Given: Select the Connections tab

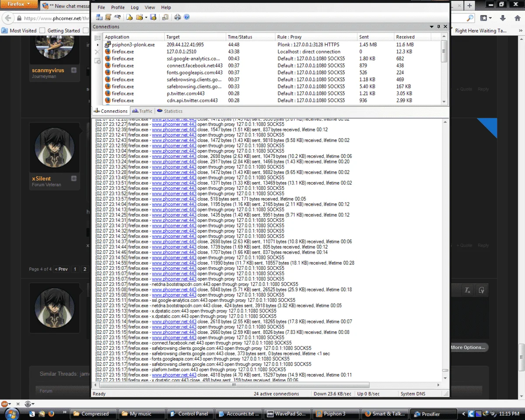Looking at the screenshot, I should pos(110,111).
